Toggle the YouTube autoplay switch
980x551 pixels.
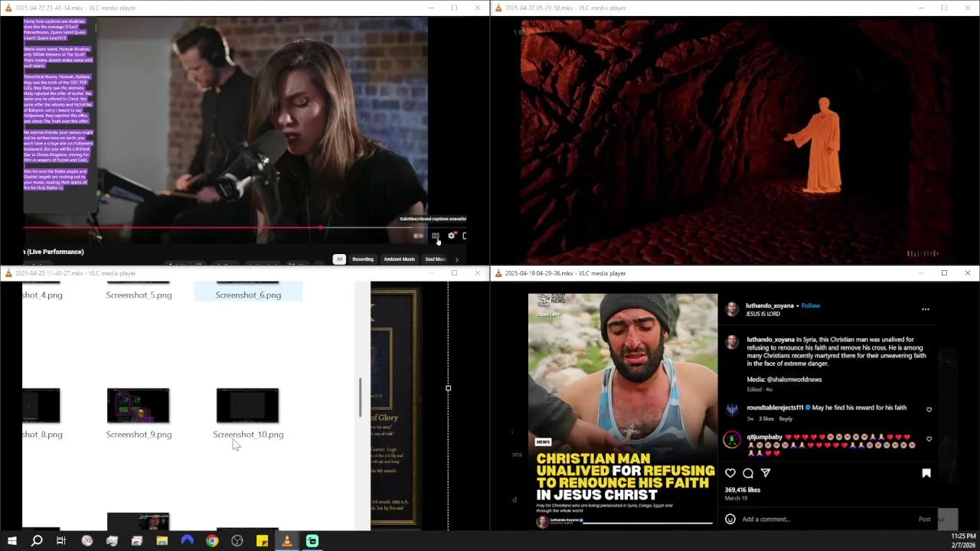418,236
